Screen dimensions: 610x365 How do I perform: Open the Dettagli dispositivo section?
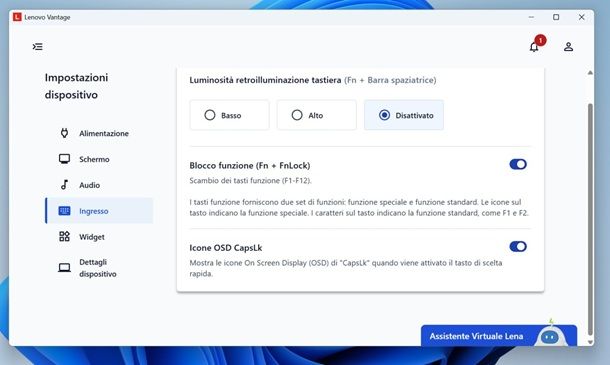coord(99,268)
